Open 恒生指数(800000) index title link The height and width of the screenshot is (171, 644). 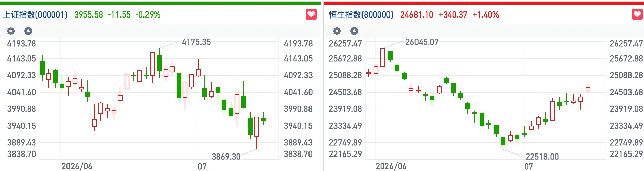[361, 15]
